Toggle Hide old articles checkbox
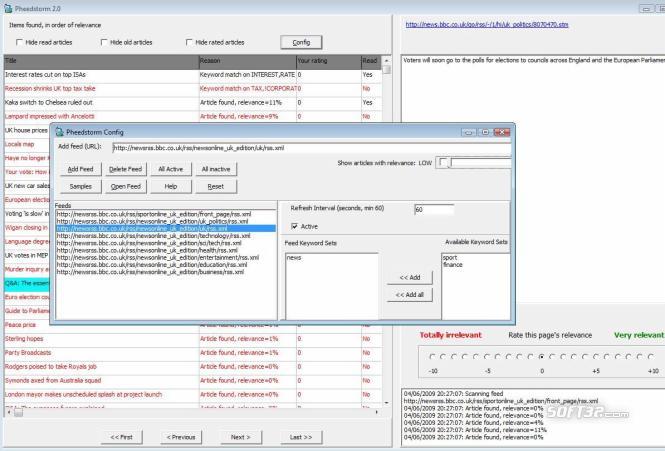The height and width of the screenshot is (451, 665). (x=104, y=42)
